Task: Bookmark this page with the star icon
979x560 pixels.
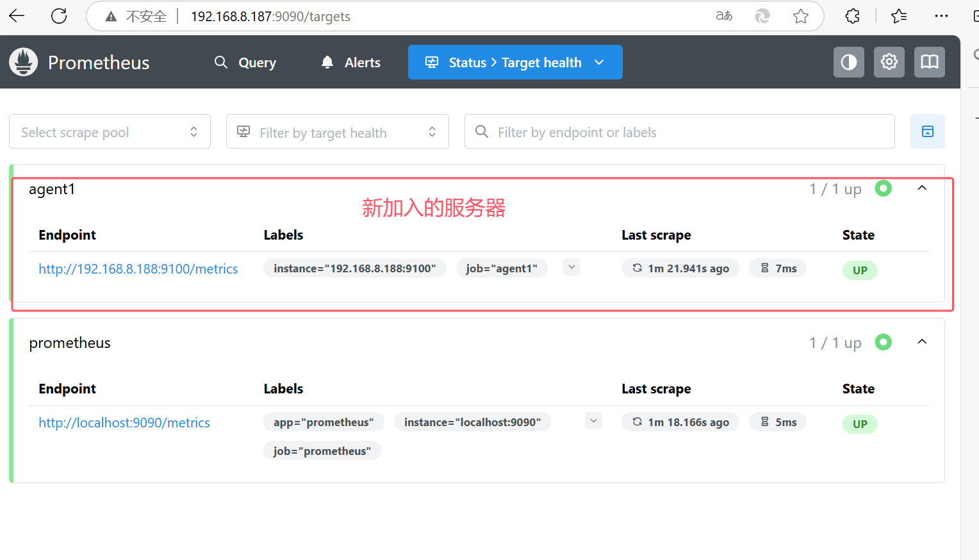Action: click(800, 16)
